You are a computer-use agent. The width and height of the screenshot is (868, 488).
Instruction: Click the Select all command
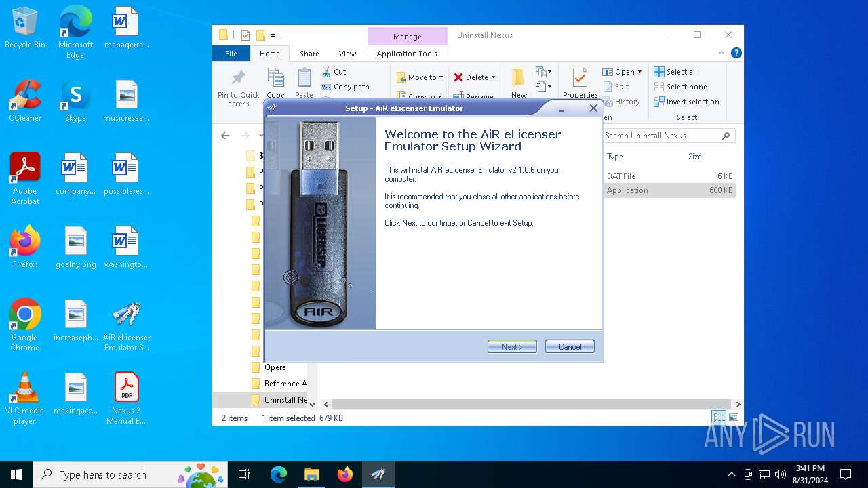675,72
